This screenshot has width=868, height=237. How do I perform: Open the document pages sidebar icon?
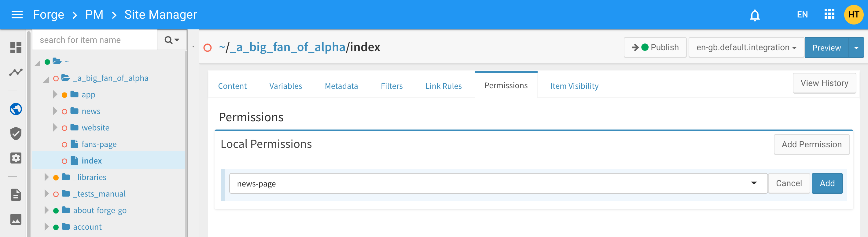16,195
